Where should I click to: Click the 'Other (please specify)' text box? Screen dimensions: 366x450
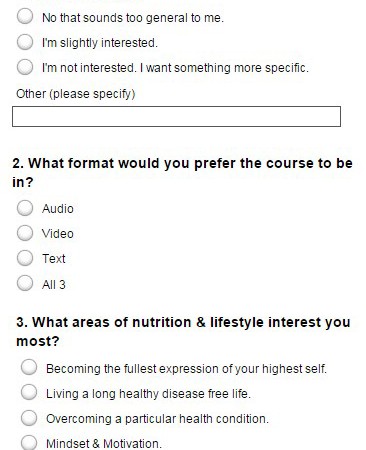176,117
